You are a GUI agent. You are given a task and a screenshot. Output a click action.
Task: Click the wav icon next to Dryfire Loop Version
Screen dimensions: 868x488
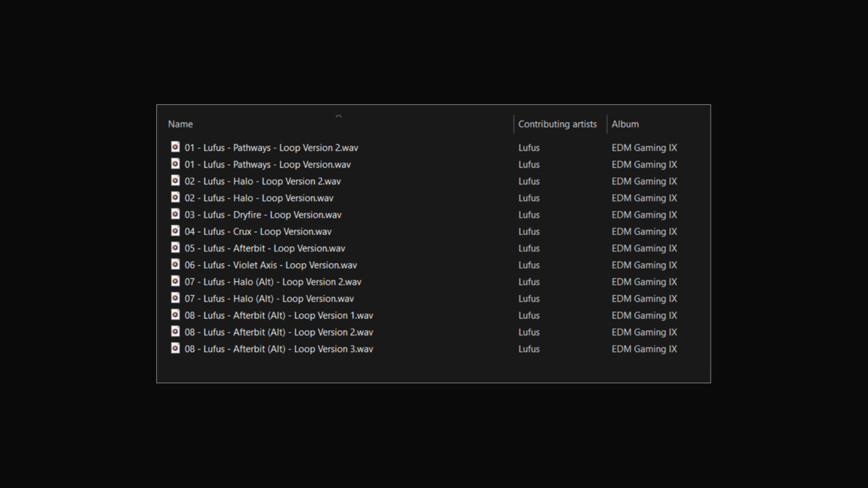pyautogui.click(x=175, y=214)
